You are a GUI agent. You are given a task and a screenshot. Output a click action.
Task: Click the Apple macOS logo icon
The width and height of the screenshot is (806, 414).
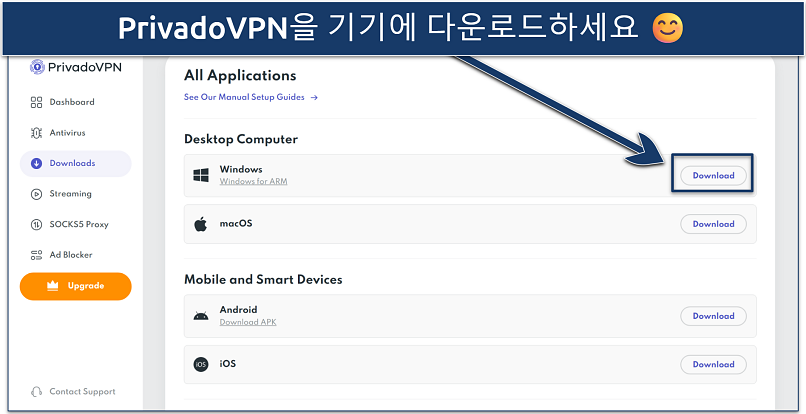tap(200, 224)
